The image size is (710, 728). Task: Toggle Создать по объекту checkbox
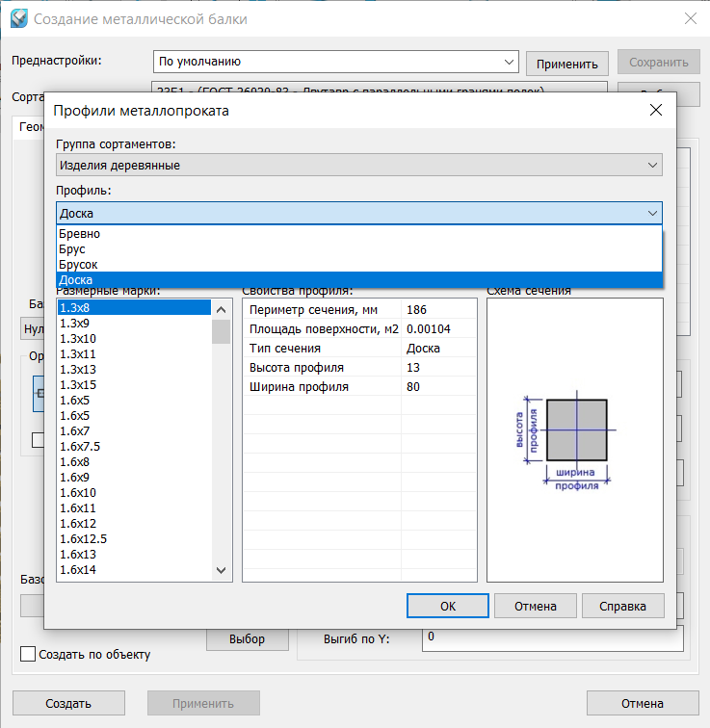[x=29, y=655]
